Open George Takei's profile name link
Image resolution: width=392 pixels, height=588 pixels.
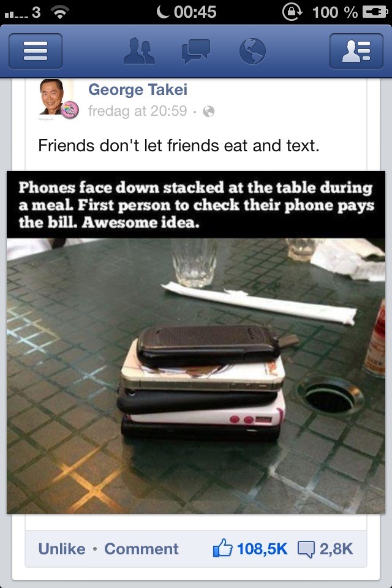tap(138, 89)
